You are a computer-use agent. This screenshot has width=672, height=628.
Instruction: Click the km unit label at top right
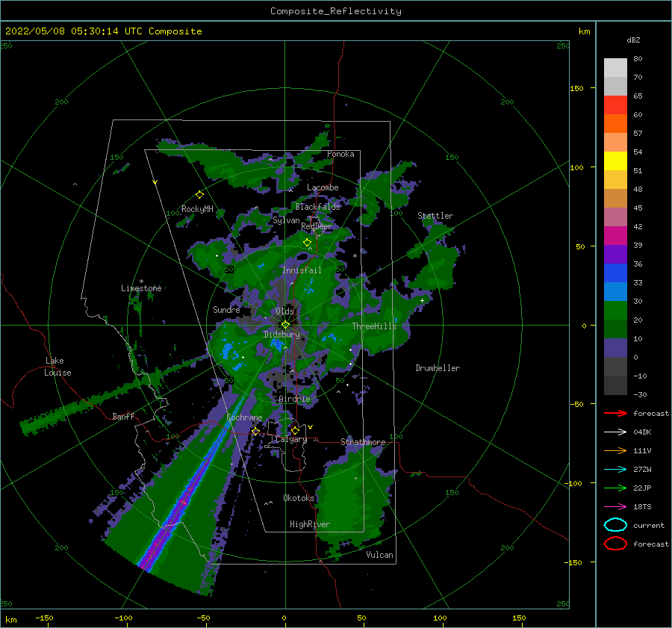click(584, 31)
